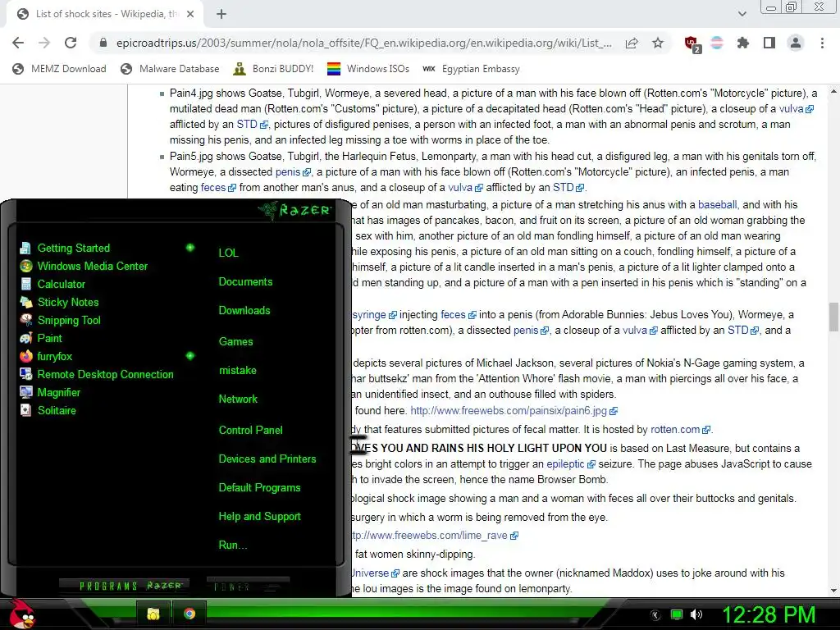The image size is (840, 630).
Task: Follow the baseball link
Action: 717,204
